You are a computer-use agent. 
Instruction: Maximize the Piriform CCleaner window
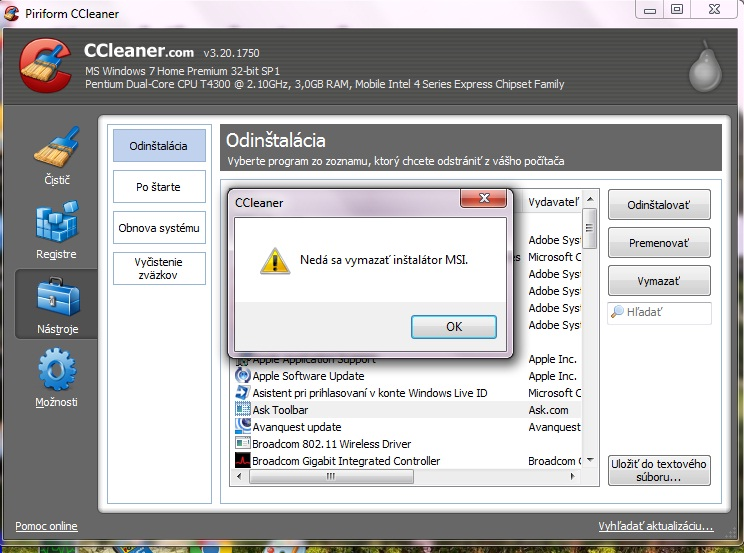coord(677,9)
